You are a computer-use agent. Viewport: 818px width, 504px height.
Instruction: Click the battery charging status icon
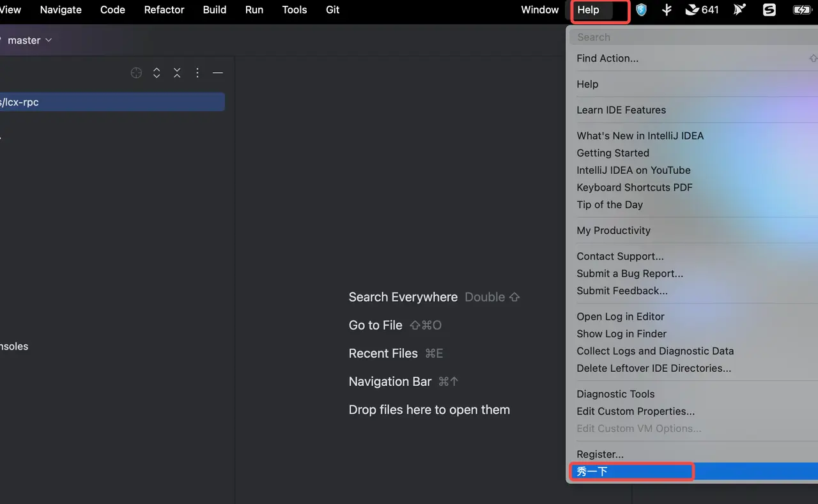click(x=801, y=10)
